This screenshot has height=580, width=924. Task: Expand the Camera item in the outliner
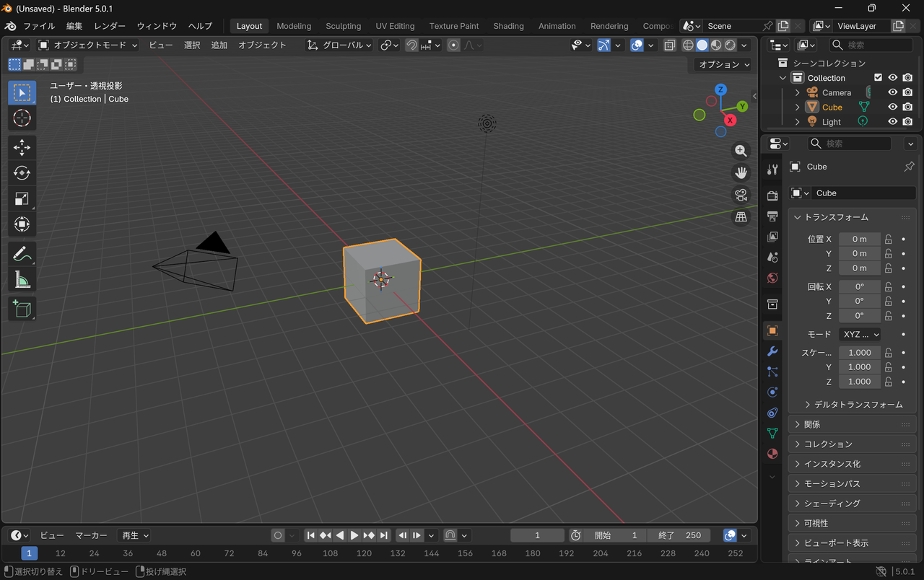click(797, 92)
